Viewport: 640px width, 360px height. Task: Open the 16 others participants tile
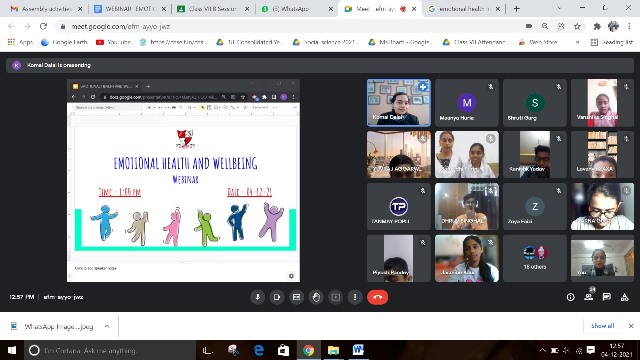tap(535, 258)
